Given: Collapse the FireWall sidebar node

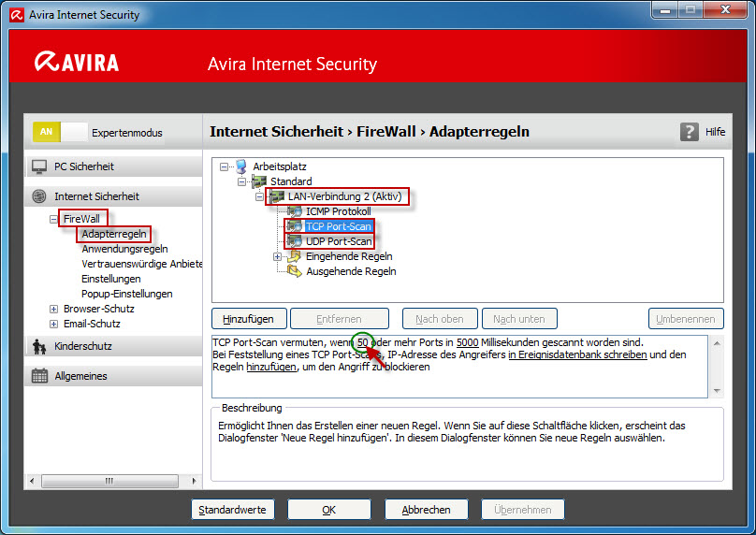Looking at the screenshot, I should pyautogui.click(x=53, y=219).
